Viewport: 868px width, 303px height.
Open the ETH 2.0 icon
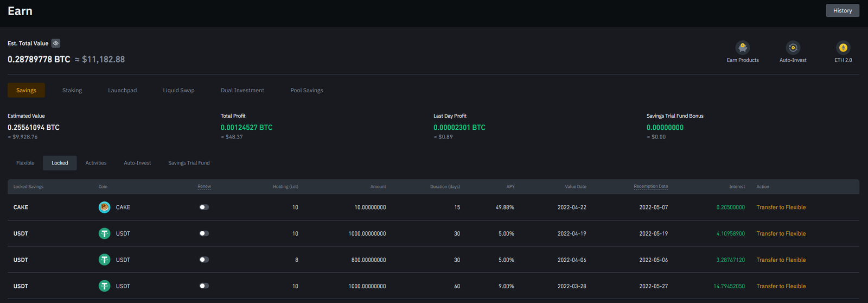pos(843,48)
